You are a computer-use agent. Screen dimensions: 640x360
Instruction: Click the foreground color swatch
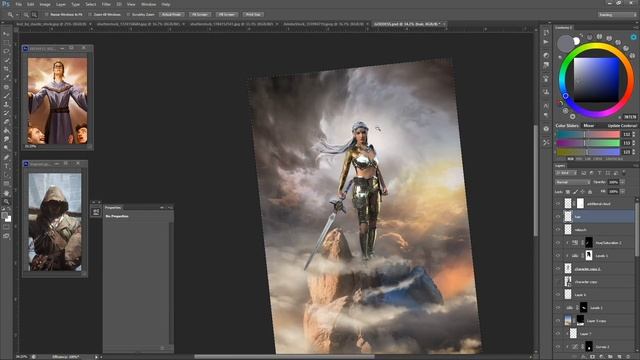point(4,216)
